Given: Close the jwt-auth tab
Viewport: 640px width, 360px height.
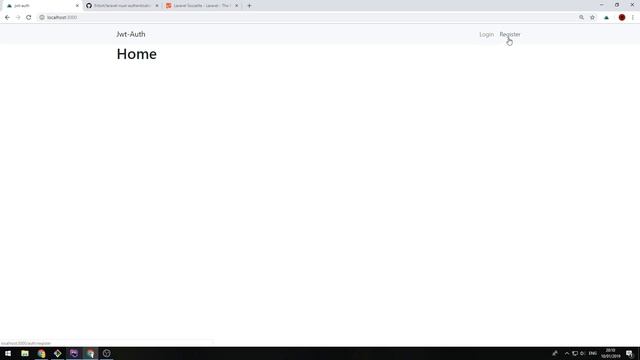Looking at the screenshot, I should pyautogui.click(x=77, y=6).
